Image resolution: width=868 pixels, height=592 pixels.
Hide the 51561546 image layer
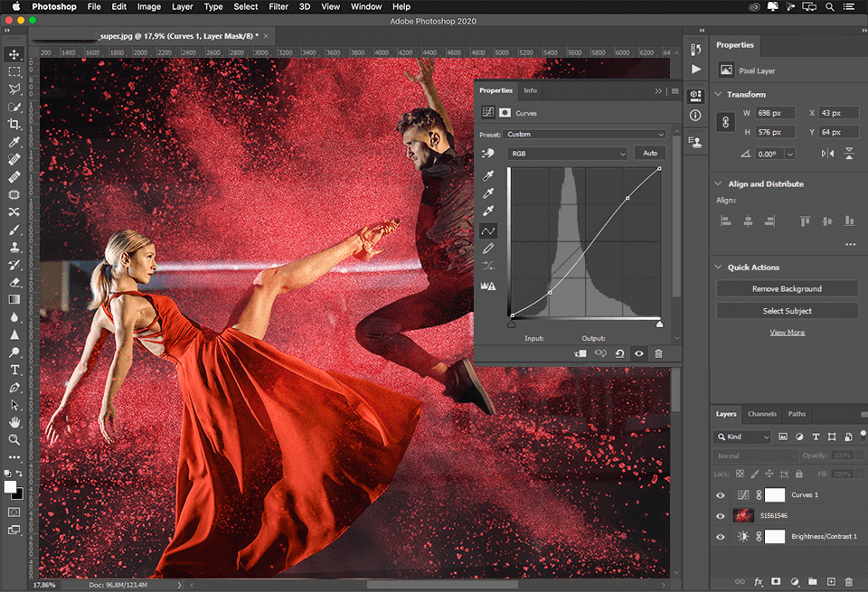(721, 515)
